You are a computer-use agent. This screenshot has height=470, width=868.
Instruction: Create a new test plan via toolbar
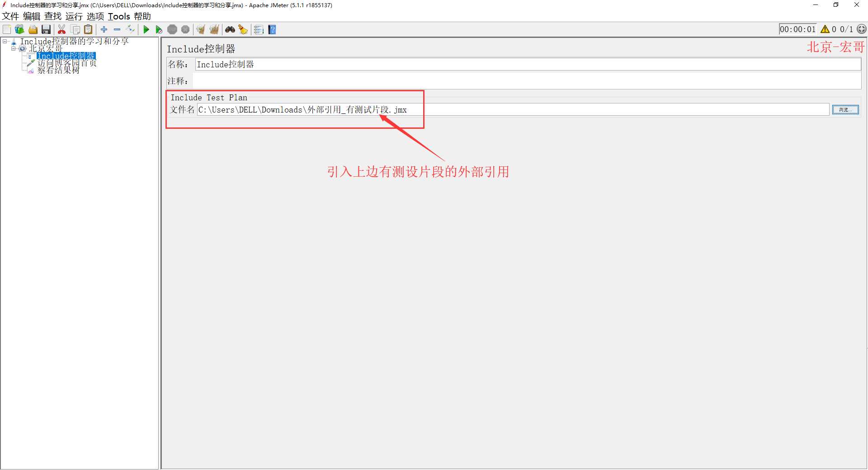(x=7, y=30)
